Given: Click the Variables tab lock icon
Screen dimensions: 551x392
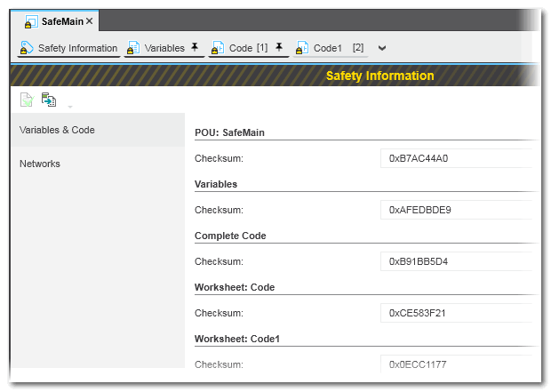Looking at the screenshot, I should (x=134, y=48).
